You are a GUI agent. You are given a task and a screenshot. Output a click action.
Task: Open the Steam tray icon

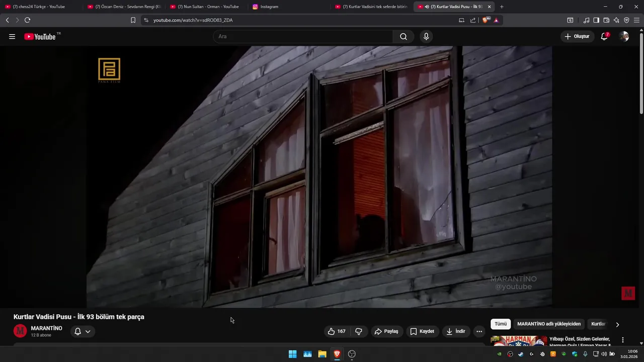(x=521, y=354)
